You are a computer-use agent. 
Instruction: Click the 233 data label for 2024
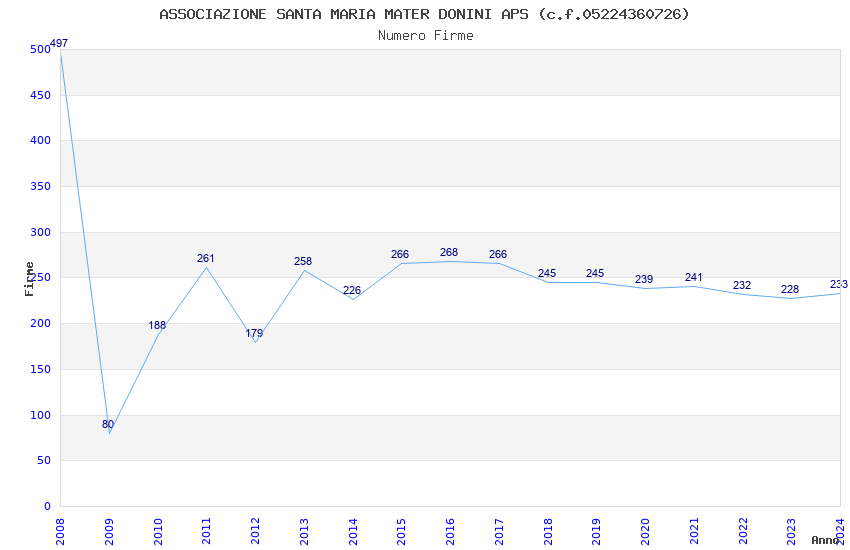tap(839, 284)
